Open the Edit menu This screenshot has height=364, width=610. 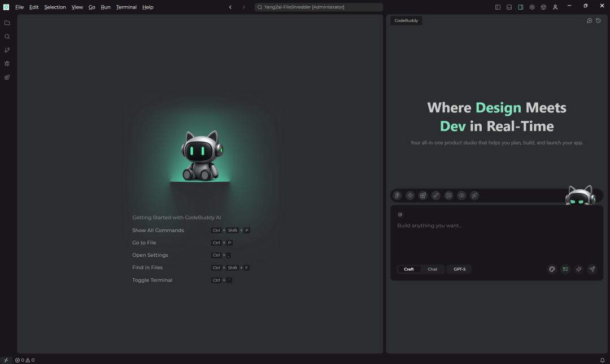(34, 7)
